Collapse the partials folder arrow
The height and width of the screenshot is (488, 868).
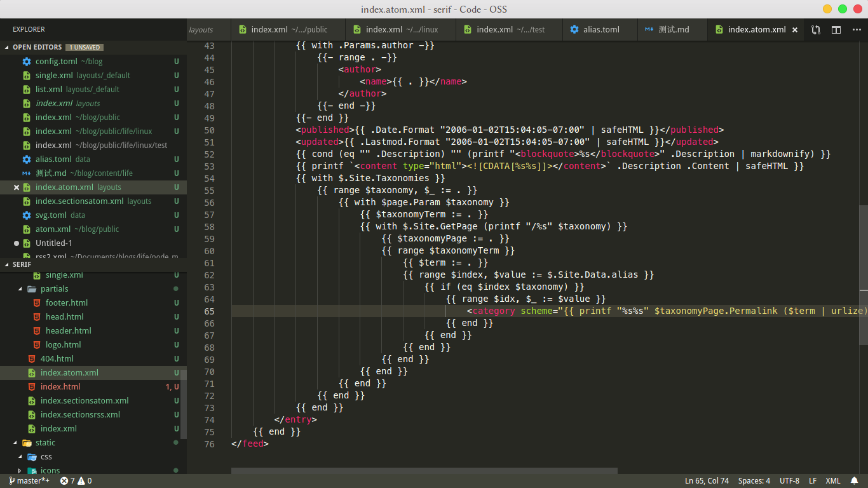tap(20, 289)
